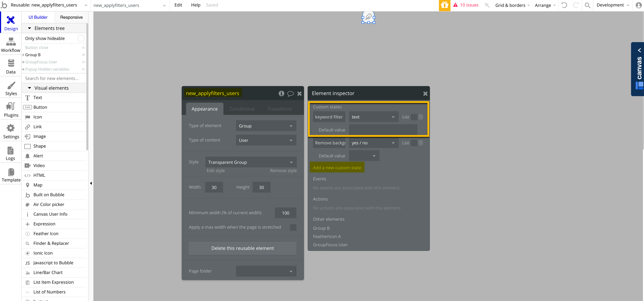Collapse the Elements tree section
The width and height of the screenshot is (644, 301).
[x=29, y=28]
